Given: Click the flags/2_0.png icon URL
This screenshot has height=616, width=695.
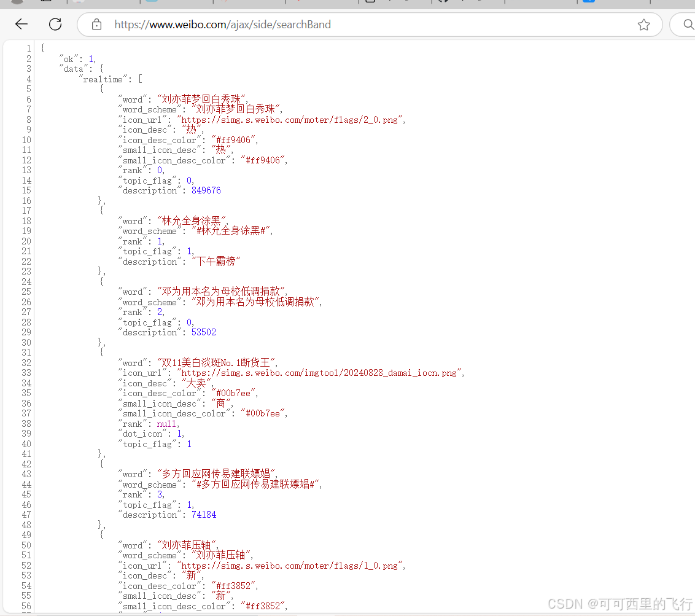Looking at the screenshot, I should coord(291,120).
